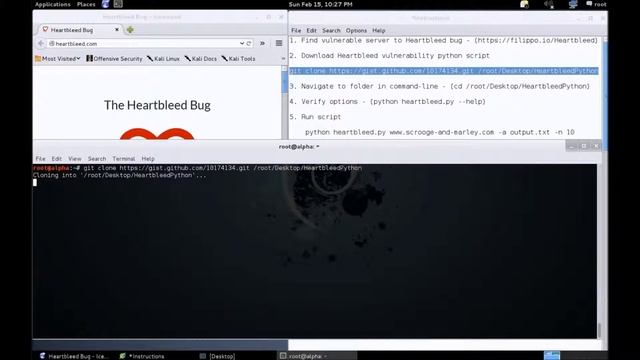The width and height of the screenshot is (640, 360).
Task: Click the network icon in system tray
Action: (573, 4)
